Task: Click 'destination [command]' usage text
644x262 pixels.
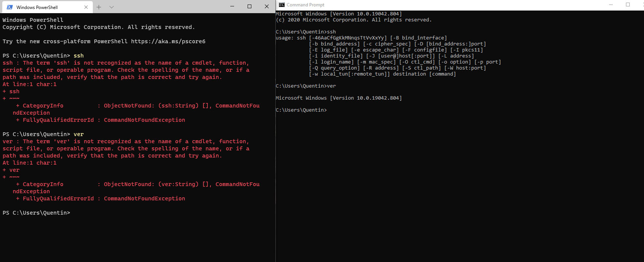Action: pos(425,74)
